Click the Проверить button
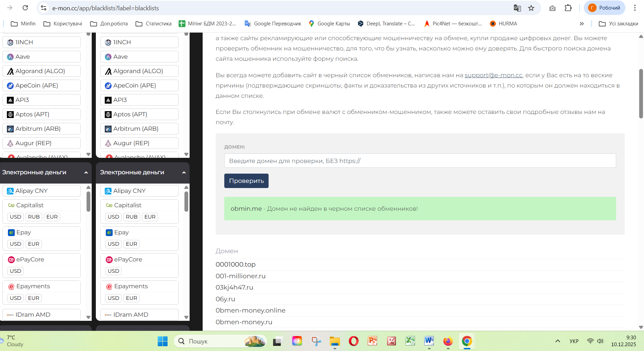 (246, 181)
